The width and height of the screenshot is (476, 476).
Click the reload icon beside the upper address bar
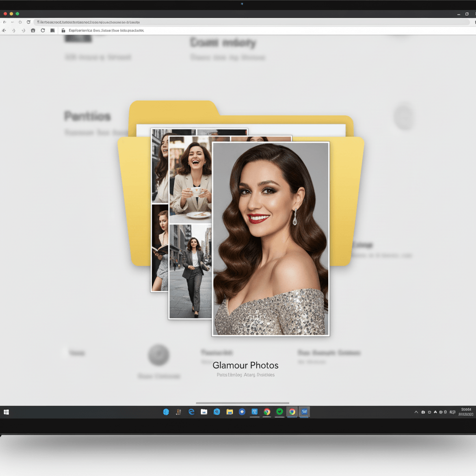(28, 22)
